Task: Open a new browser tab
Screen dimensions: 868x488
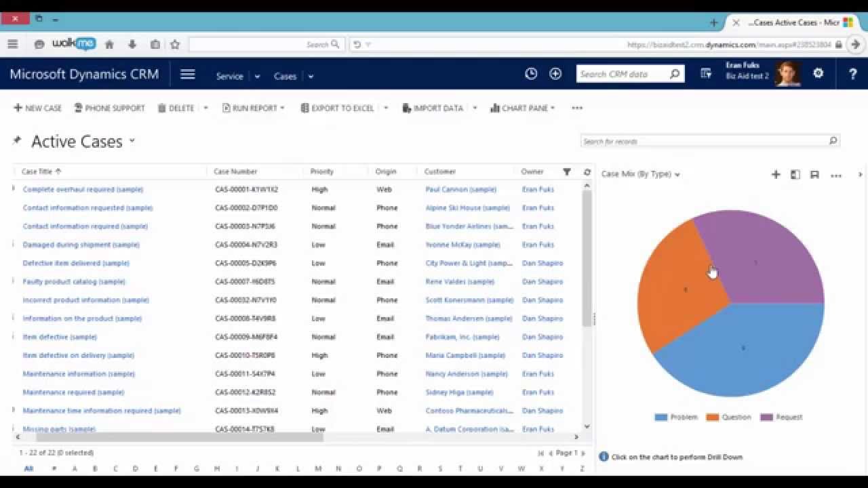Action: (x=713, y=22)
